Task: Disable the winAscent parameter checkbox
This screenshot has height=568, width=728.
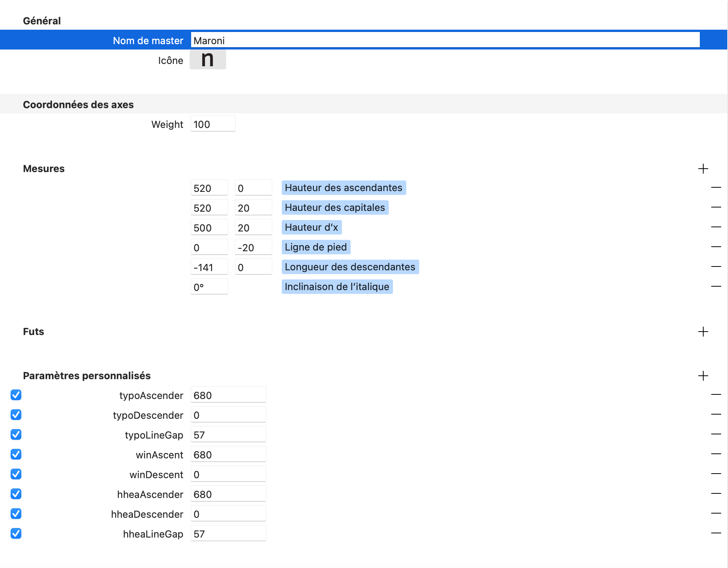Action: pos(16,454)
